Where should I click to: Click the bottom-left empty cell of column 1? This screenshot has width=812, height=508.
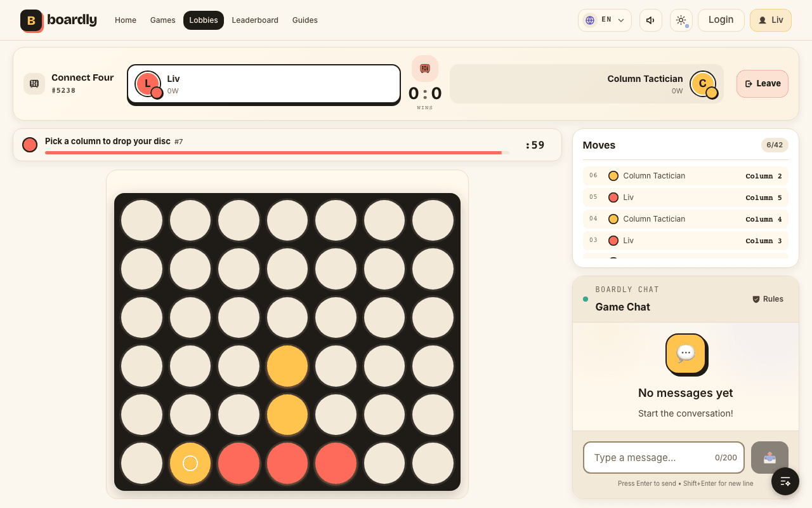(141, 464)
